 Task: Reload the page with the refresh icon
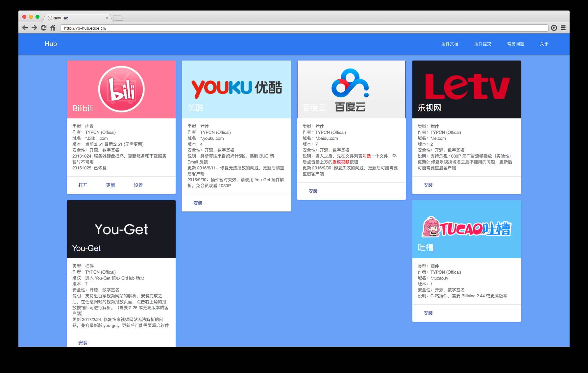point(43,28)
